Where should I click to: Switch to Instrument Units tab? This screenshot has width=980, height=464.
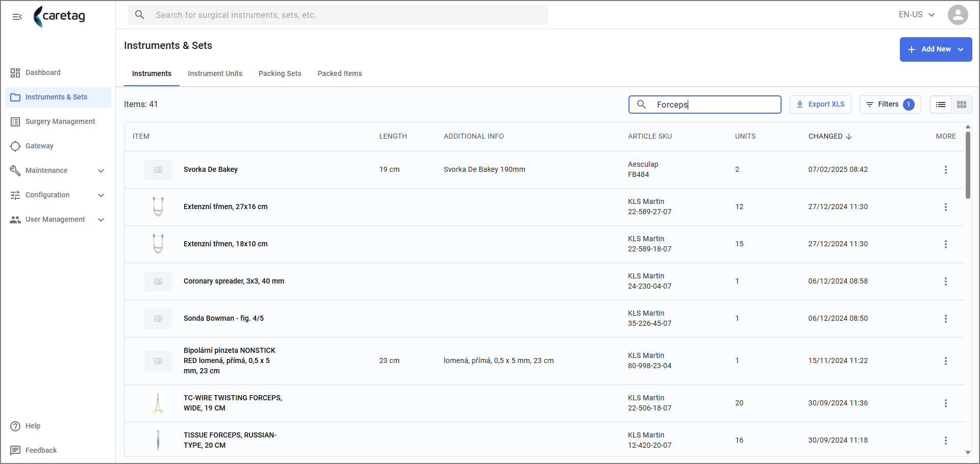pyautogui.click(x=215, y=74)
